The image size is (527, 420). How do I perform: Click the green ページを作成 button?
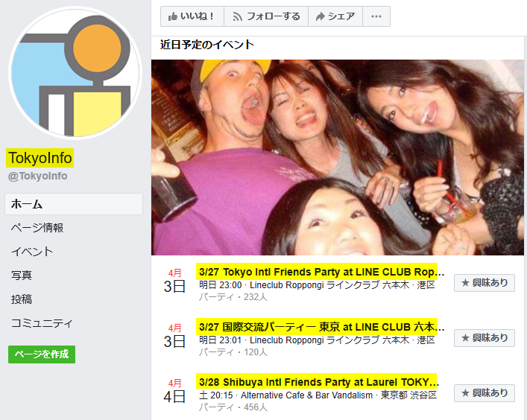[x=42, y=354]
